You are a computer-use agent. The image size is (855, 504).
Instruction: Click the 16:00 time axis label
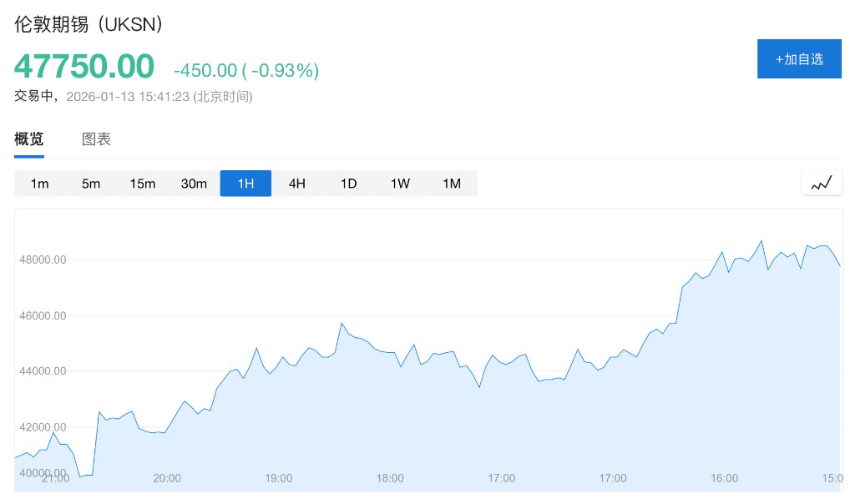tap(724, 478)
